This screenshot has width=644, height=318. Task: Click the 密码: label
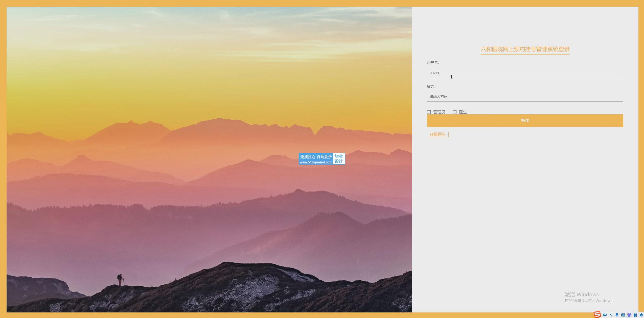[431, 86]
